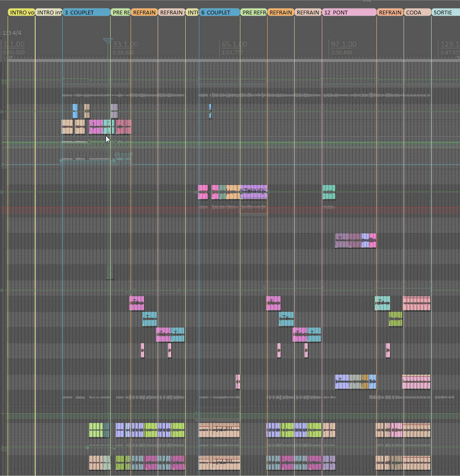The image size is (460, 476).
Task: Select the INTRO int marker
Action: [49, 12]
